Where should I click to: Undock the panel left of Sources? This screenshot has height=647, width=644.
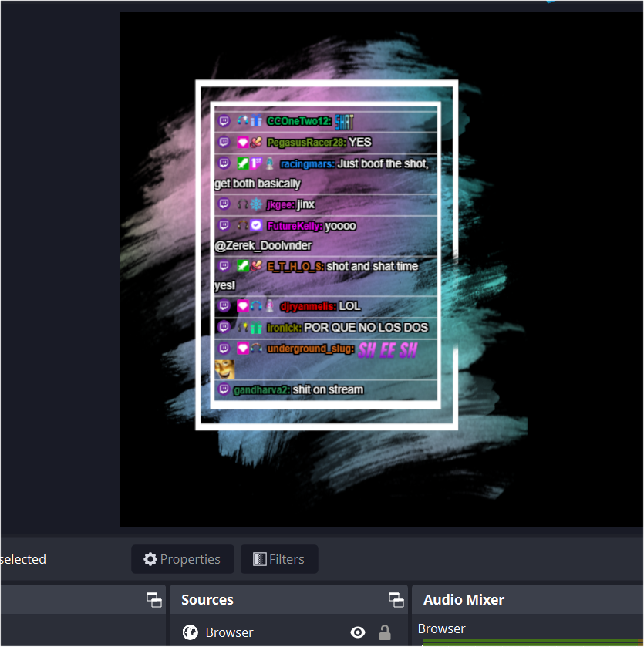153,600
